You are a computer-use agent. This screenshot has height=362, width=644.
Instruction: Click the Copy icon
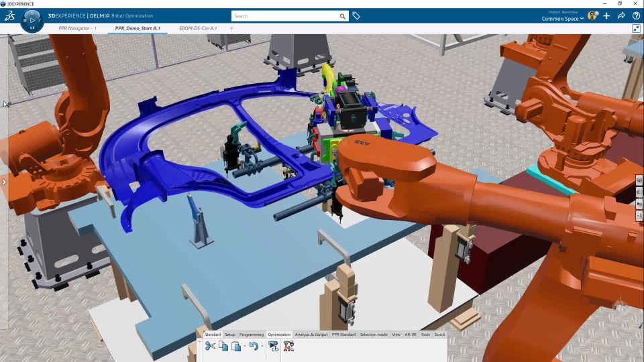pyautogui.click(x=223, y=347)
